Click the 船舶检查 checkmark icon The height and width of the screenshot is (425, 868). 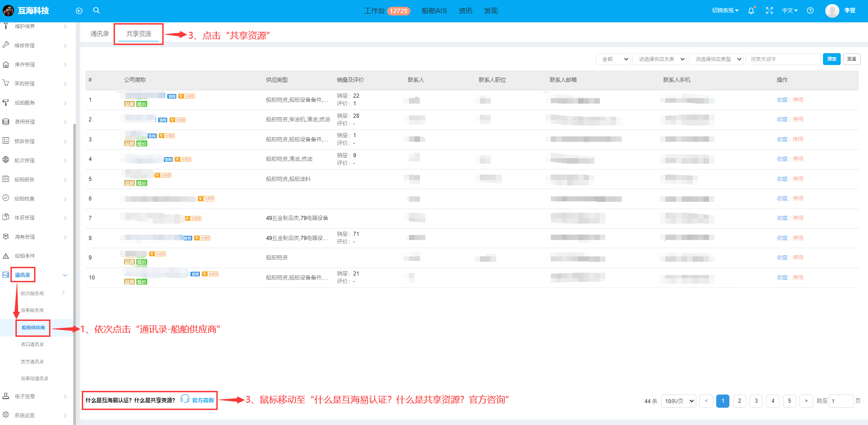[x=6, y=198]
